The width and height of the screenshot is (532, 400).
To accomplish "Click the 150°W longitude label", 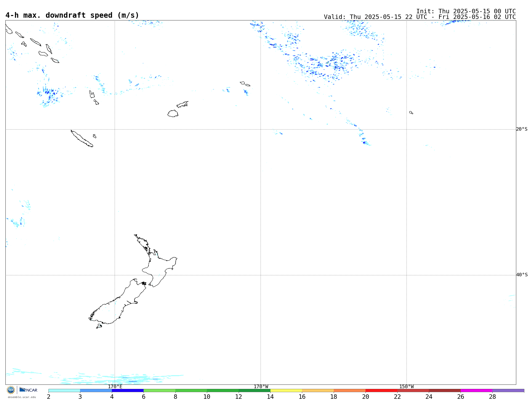I will point(407,387).
